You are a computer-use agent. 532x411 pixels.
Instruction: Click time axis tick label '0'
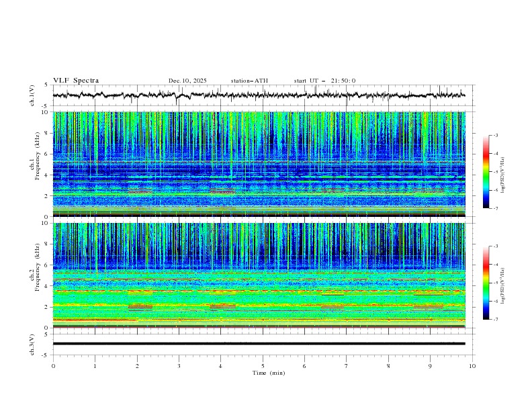[53, 366]
